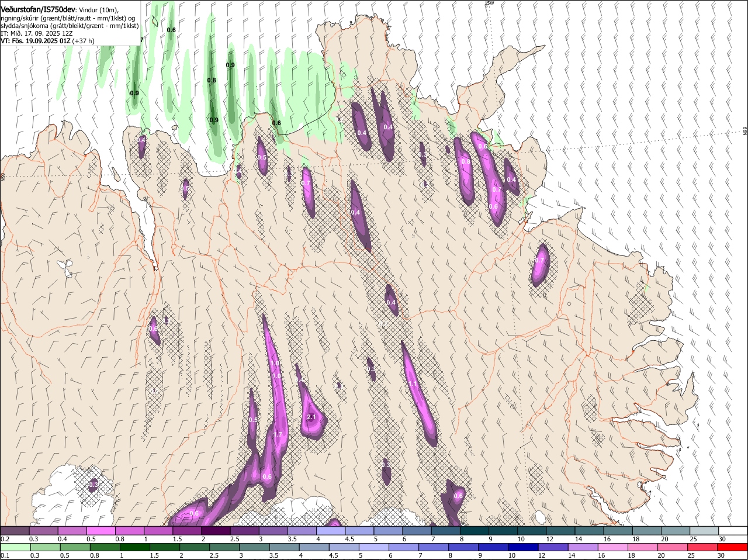Image resolution: width=748 pixels, height=560 pixels.
Task: Pick the lavender snow swatch labeled 4
Action: click(x=331, y=530)
